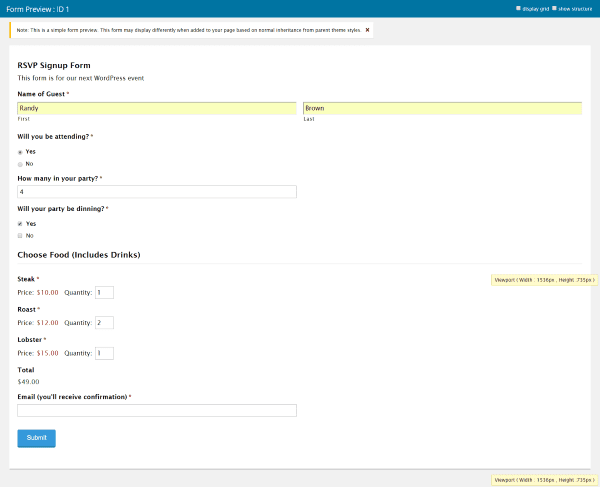Select Yes for attending

(x=20, y=151)
